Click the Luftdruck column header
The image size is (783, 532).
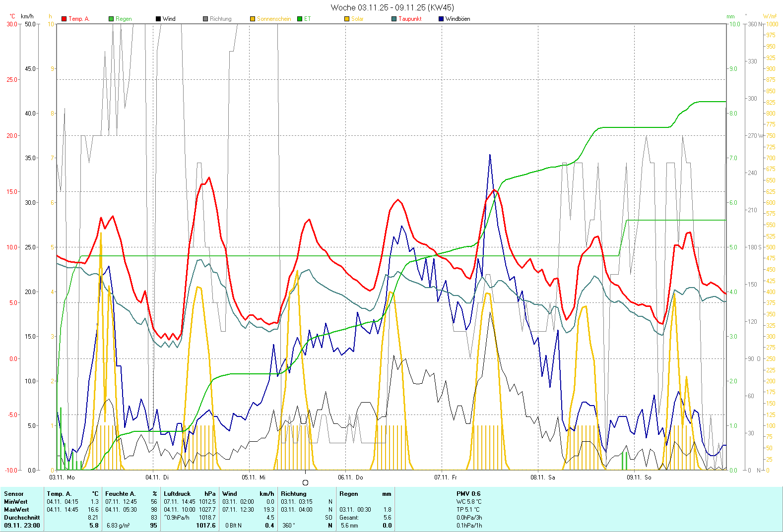click(x=177, y=494)
